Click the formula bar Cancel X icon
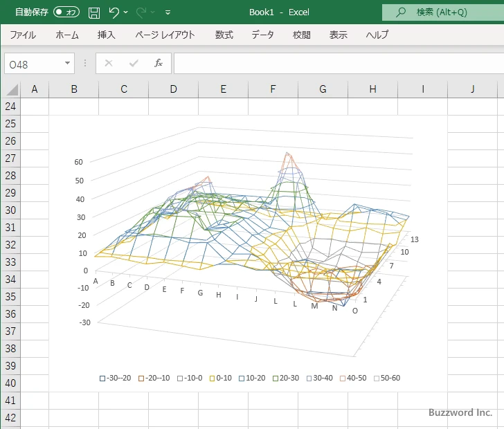 point(109,63)
